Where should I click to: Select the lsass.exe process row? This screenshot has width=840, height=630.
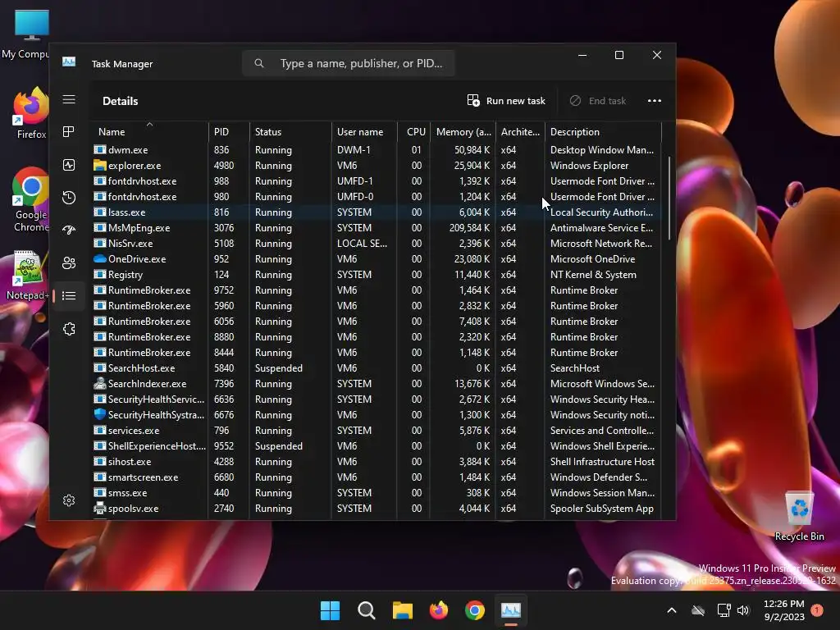(x=377, y=212)
